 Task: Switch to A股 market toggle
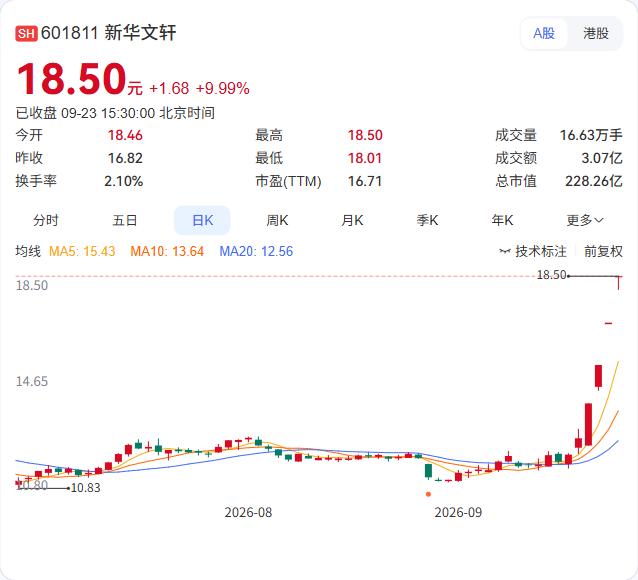click(x=544, y=33)
